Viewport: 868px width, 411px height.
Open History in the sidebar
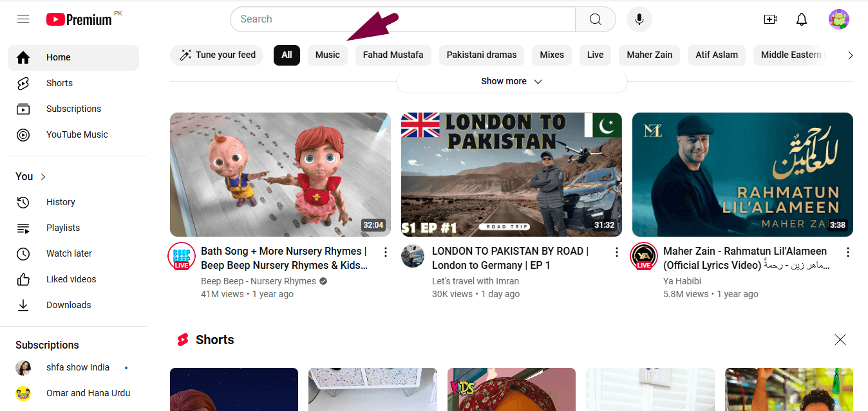73,202
